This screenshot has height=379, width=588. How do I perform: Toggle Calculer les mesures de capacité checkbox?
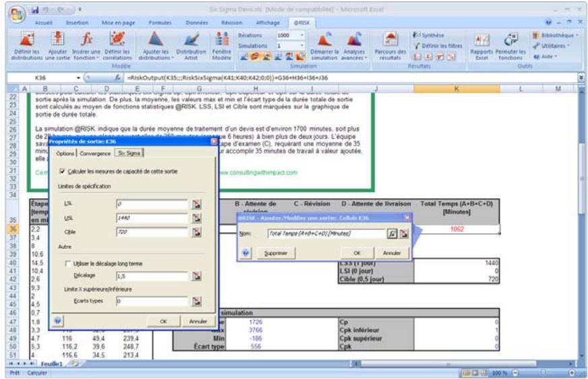coord(62,171)
